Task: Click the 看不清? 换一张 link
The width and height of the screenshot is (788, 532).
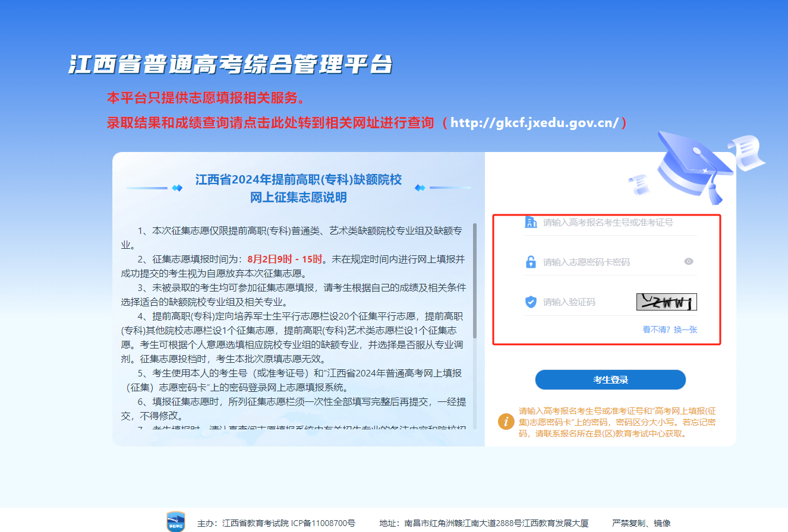Action: click(x=670, y=330)
